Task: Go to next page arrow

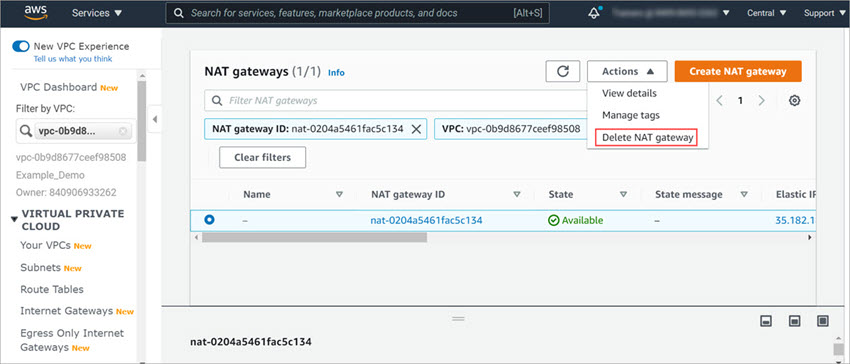Action: 761,100
